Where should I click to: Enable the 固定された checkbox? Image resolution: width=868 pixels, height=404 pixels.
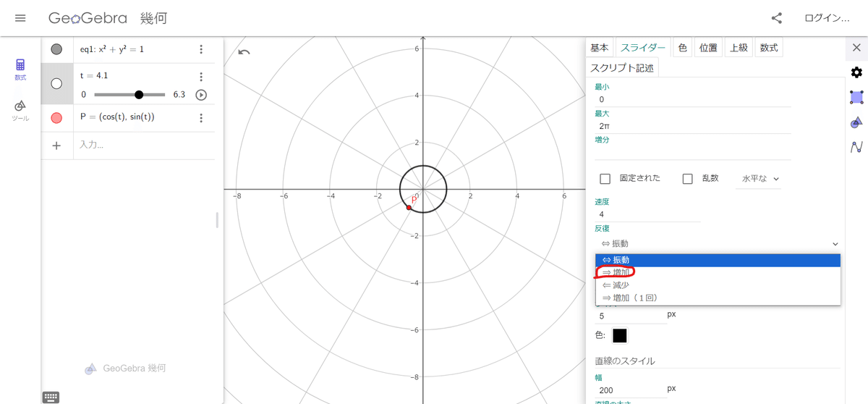click(x=605, y=179)
